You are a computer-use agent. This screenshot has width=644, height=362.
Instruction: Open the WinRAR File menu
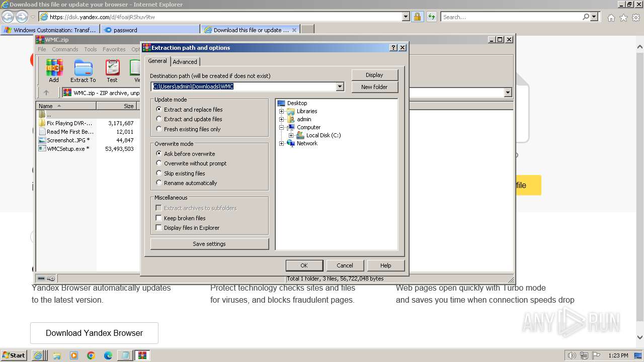[42, 49]
